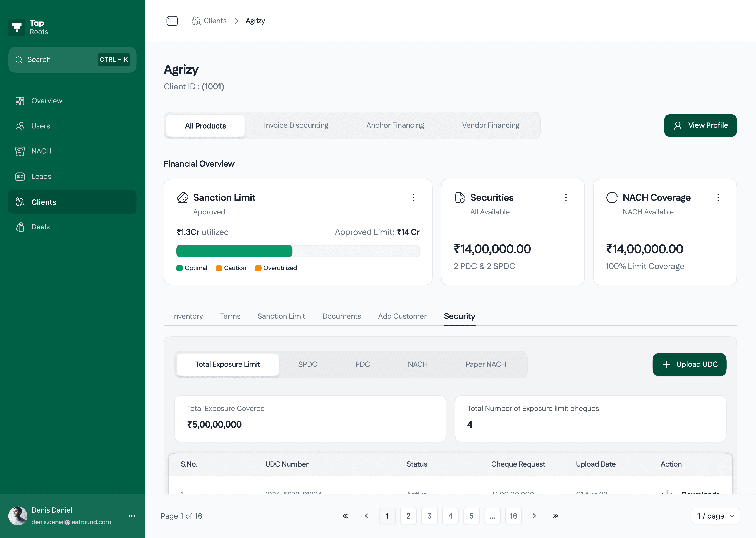Open Securities card three-dot menu
The width and height of the screenshot is (756, 538).
coord(566,197)
